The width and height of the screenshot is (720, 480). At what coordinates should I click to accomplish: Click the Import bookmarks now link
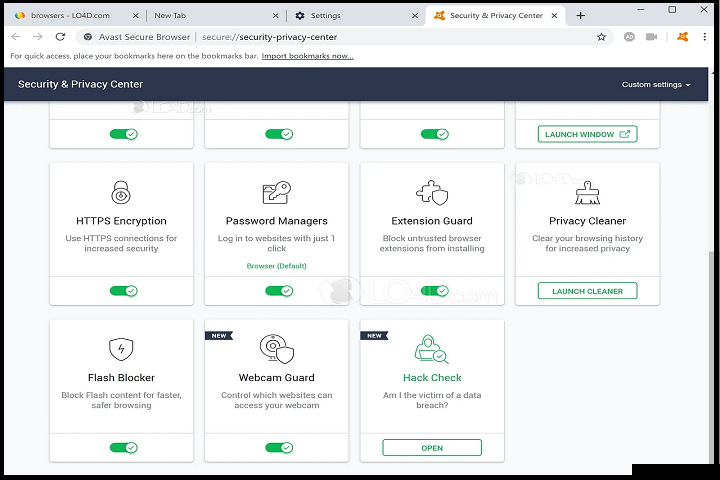pyautogui.click(x=307, y=56)
